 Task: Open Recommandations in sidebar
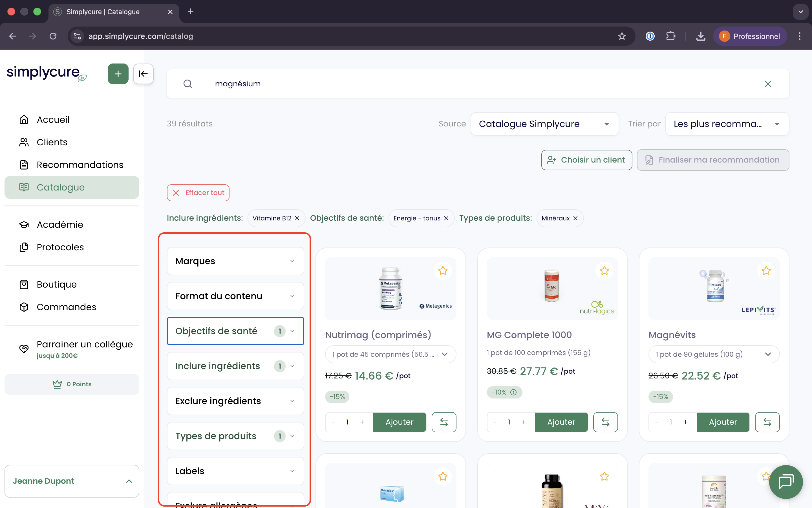[71, 165]
